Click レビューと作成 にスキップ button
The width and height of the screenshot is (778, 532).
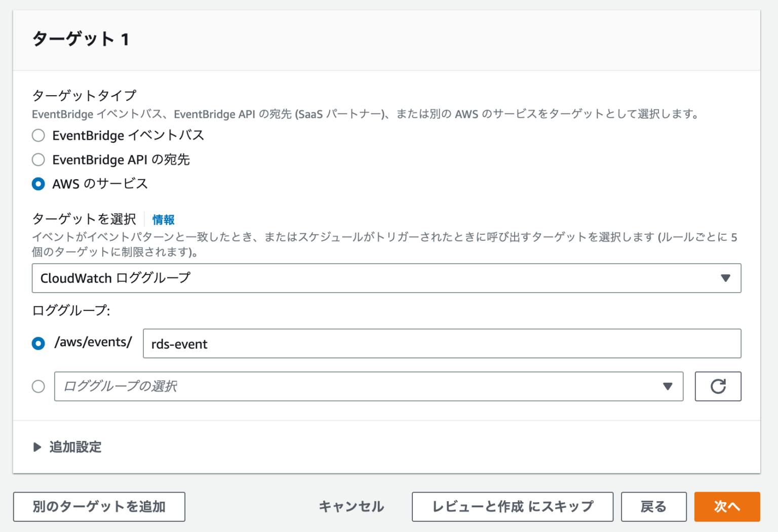tap(513, 506)
